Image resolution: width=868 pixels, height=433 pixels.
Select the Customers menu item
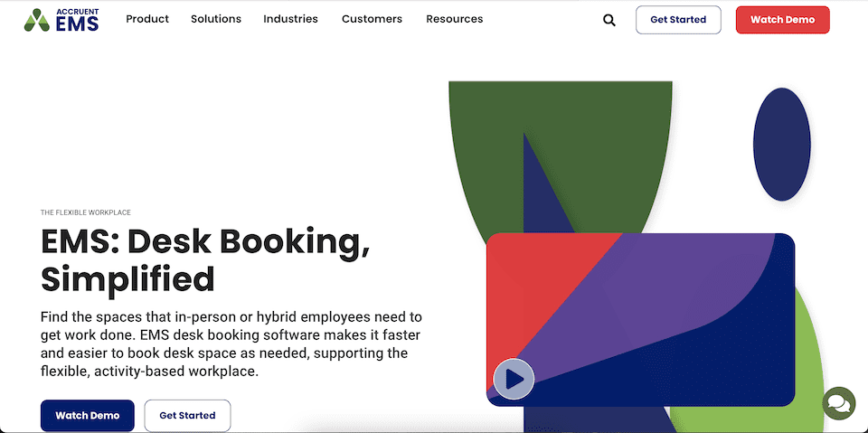coord(372,19)
